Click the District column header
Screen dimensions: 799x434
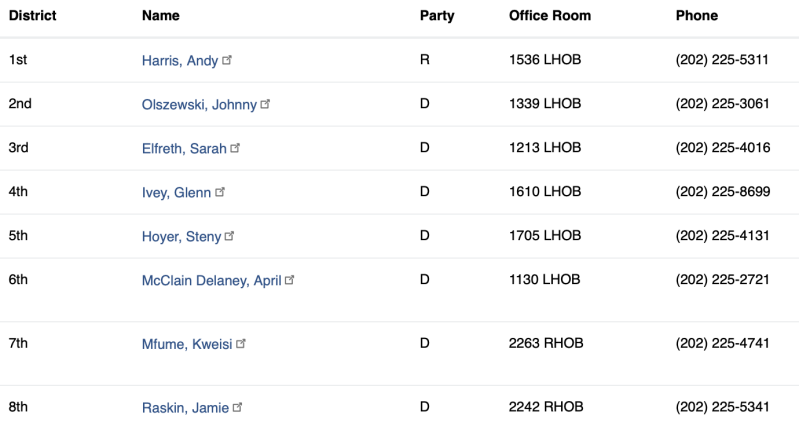click(x=32, y=16)
